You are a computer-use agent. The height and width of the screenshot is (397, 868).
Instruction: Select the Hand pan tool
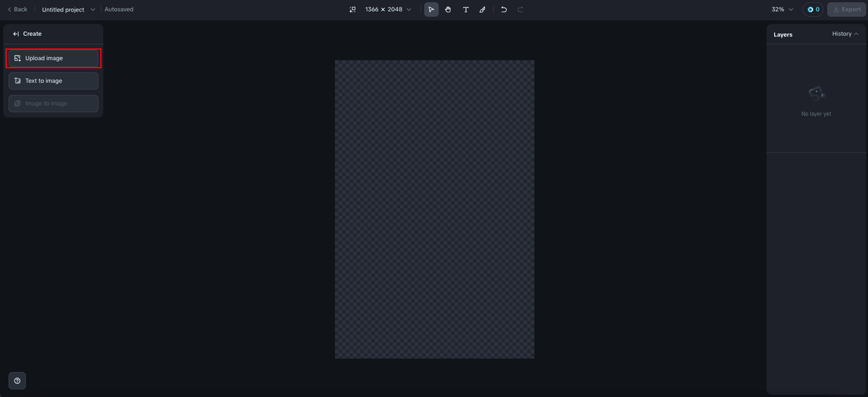[x=448, y=9]
